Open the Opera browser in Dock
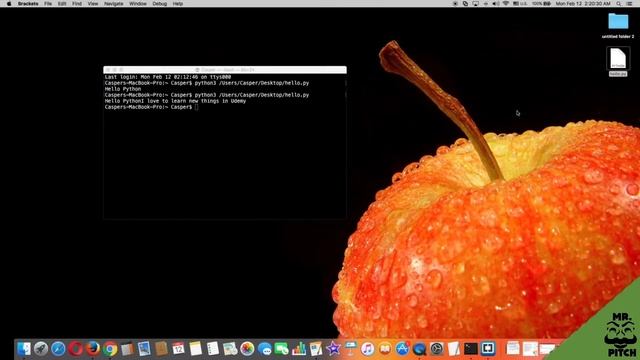The width and height of the screenshot is (640, 360). point(76,349)
